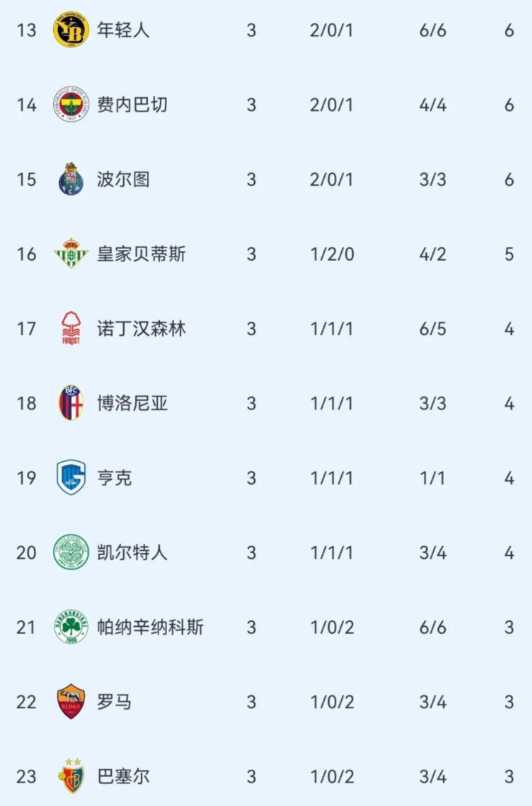This screenshot has height=806, width=532.
Task: Select rank number 19 for 亨克
Action: click(x=26, y=478)
